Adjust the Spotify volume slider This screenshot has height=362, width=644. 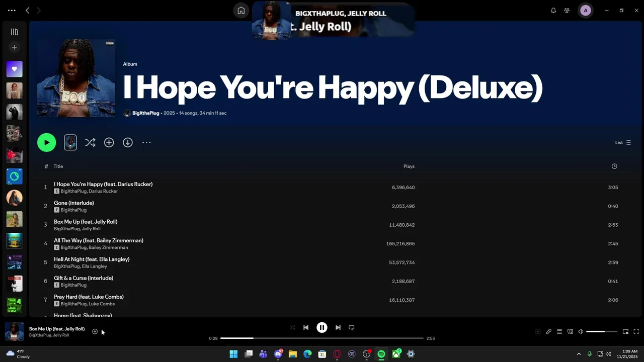pyautogui.click(x=602, y=331)
